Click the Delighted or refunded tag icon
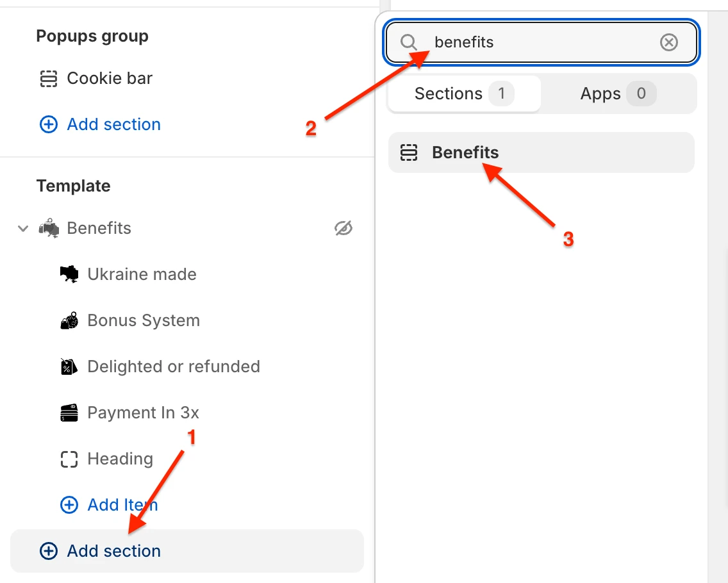 click(x=69, y=366)
